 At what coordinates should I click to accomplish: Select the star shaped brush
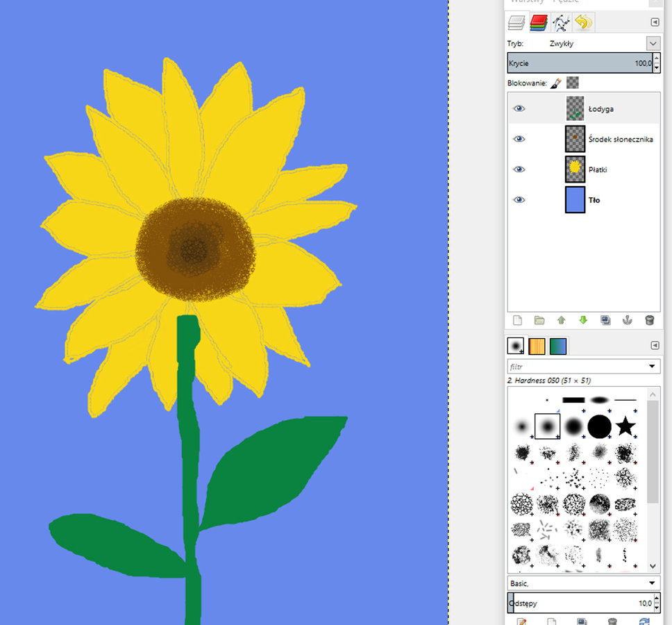(625, 426)
